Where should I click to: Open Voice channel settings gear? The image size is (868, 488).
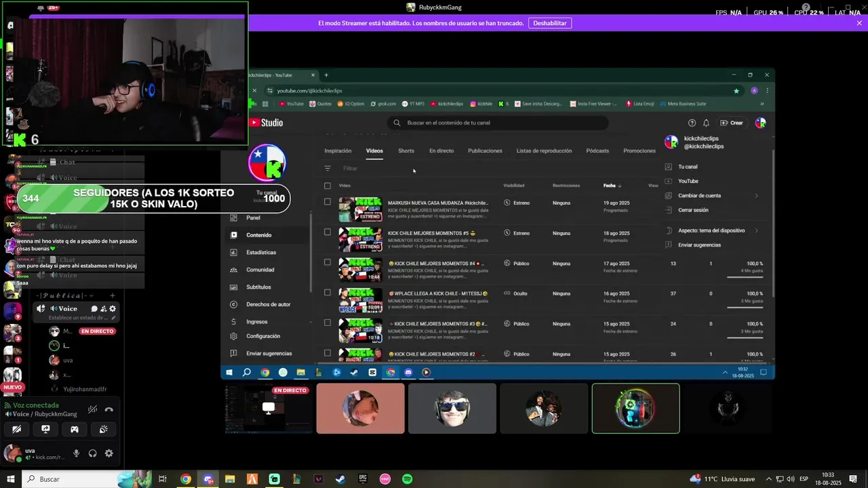tap(113, 308)
